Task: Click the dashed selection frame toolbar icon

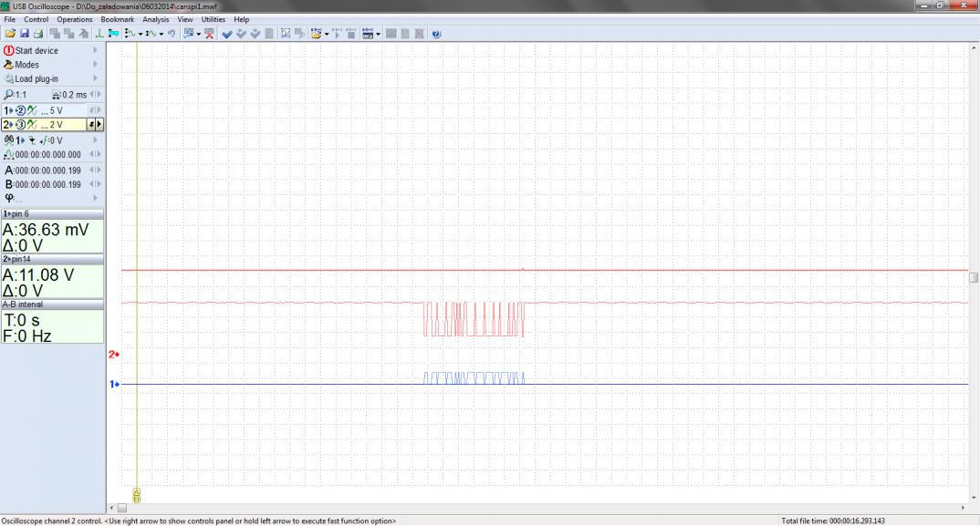Action: 286,34
